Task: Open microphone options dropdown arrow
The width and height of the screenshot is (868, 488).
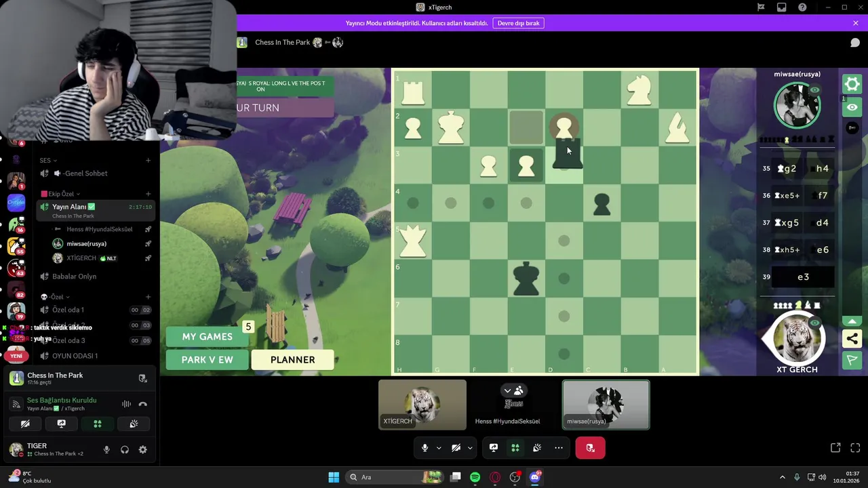Action: [x=439, y=447]
